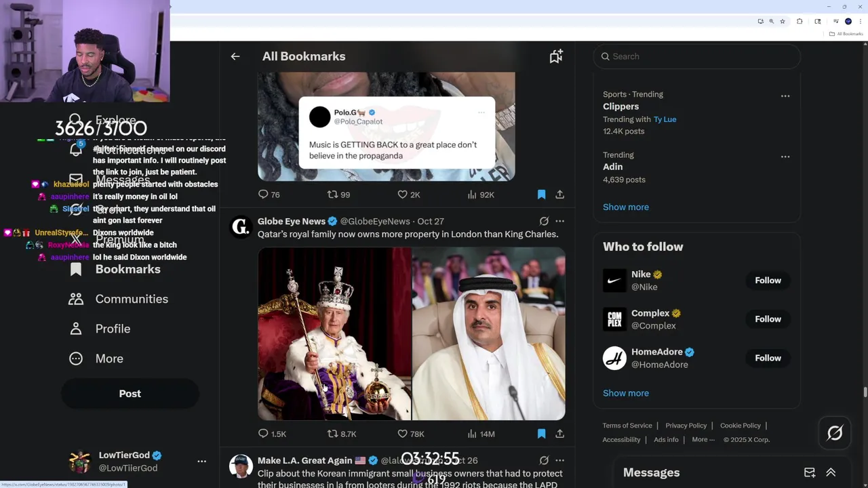The width and height of the screenshot is (868, 488).
Task: Open Cookie Policy link
Action: tap(740, 426)
